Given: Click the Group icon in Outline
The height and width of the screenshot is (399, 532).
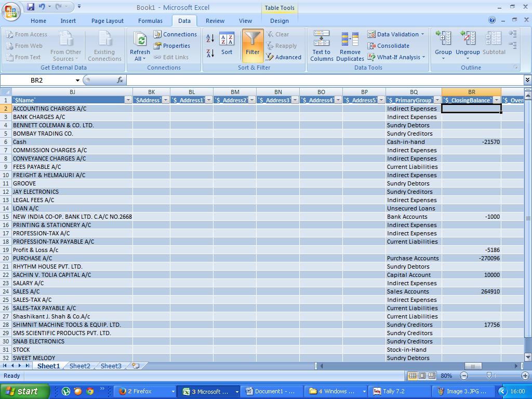Looking at the screenshot, I should (x=443, y=45).
